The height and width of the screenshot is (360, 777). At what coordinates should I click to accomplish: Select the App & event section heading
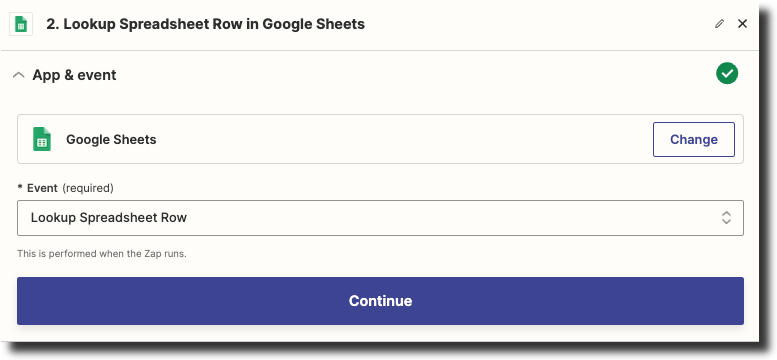[74, 75]
